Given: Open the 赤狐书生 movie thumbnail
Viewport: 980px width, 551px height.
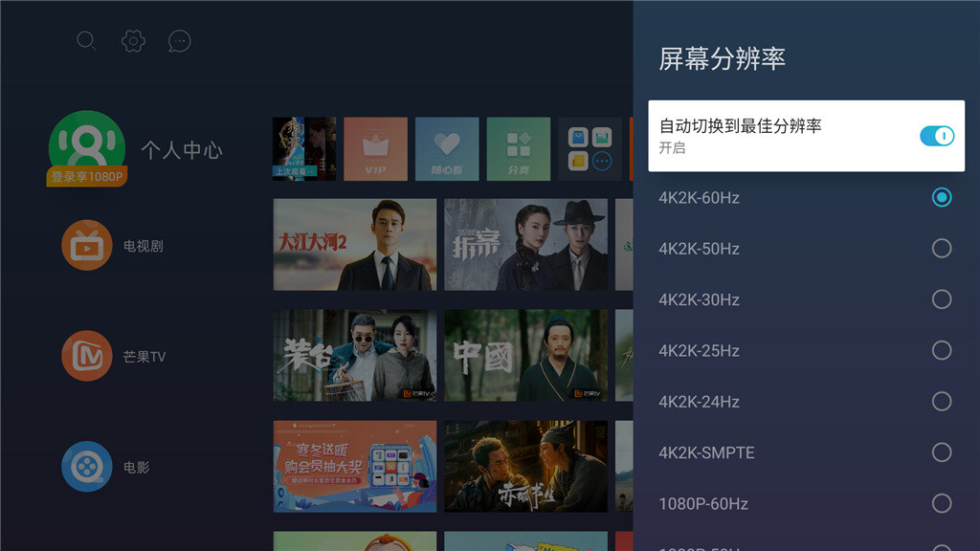Looking at the screenshot, I should click(525, 466).
